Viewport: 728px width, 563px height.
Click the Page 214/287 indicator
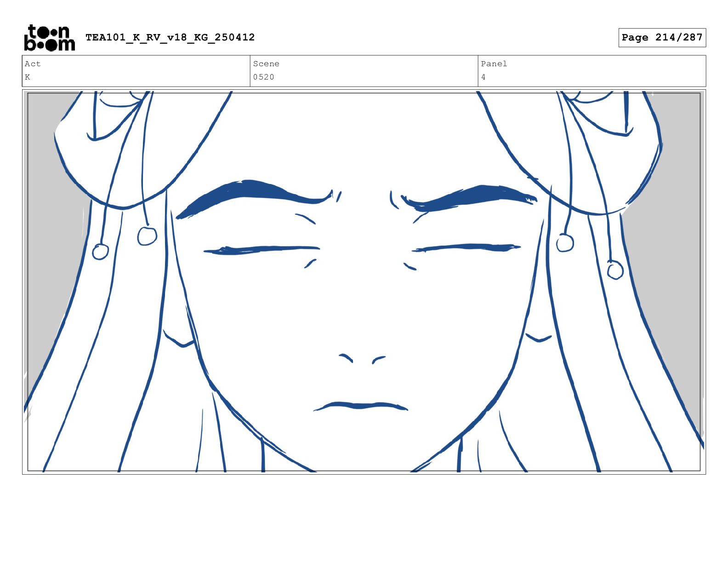pyautogui.click(x=662, y=37)
